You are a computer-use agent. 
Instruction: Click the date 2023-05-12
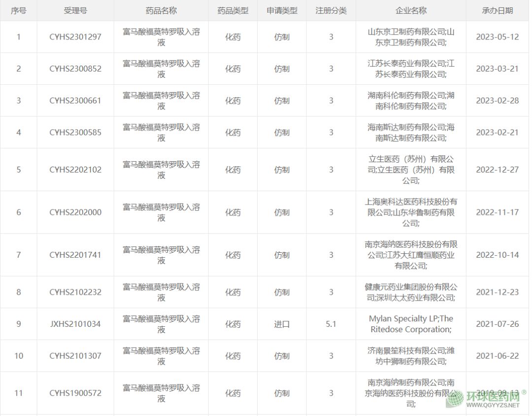[x=497, y=37]
